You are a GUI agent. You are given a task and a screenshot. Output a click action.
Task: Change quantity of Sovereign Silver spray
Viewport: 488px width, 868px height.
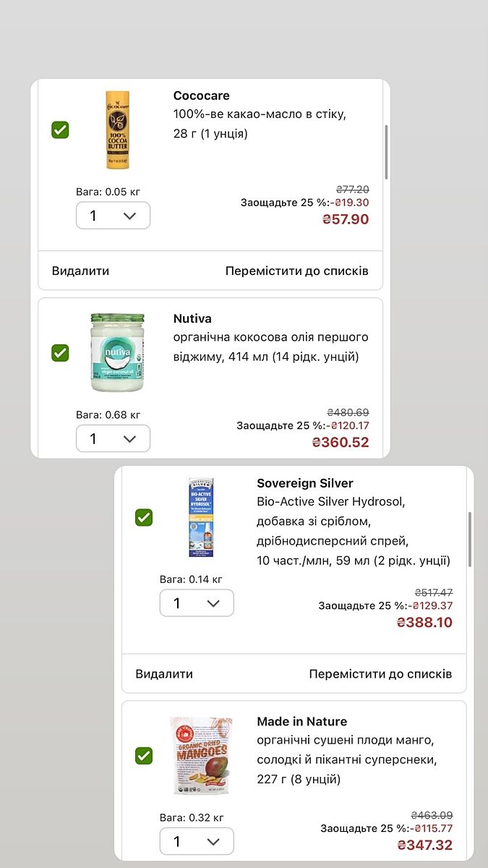pyautogui.click(x=197, y=603)
